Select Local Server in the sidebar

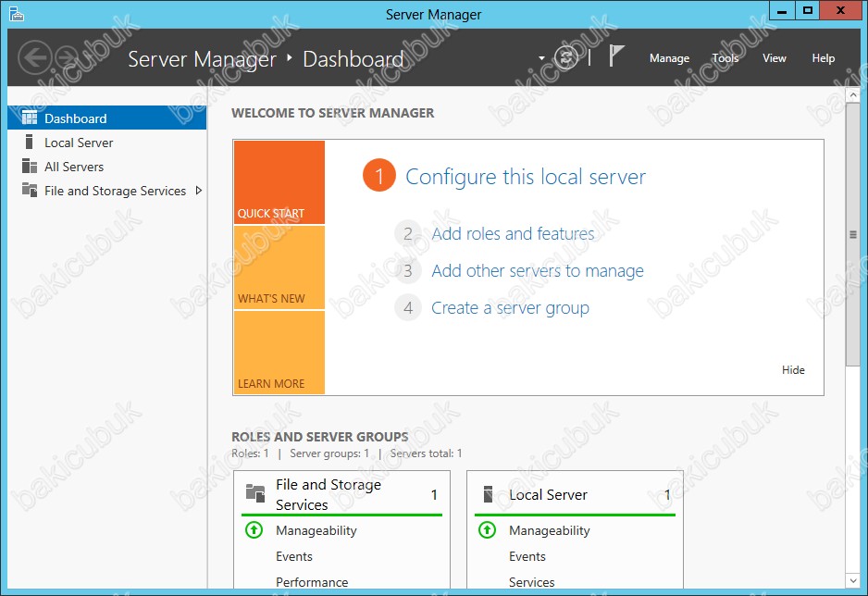tap(106, 143)
